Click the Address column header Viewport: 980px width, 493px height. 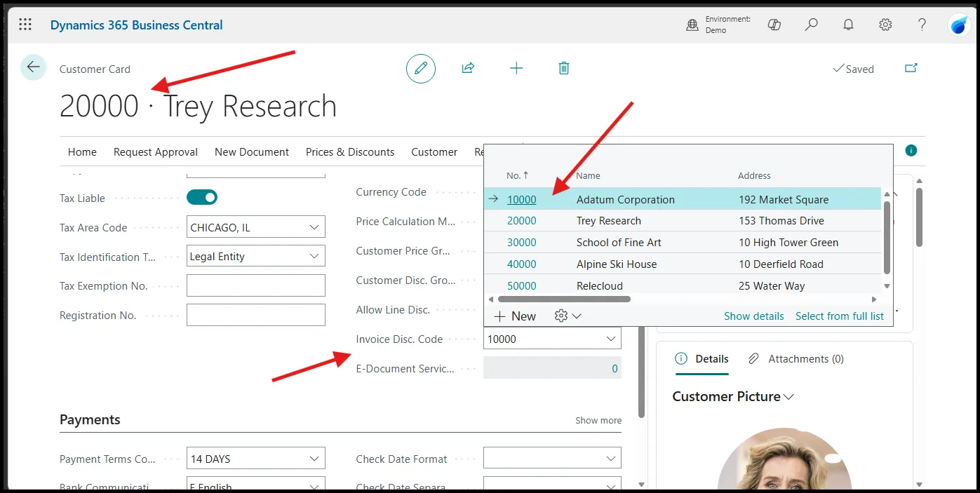click(754, 175)
